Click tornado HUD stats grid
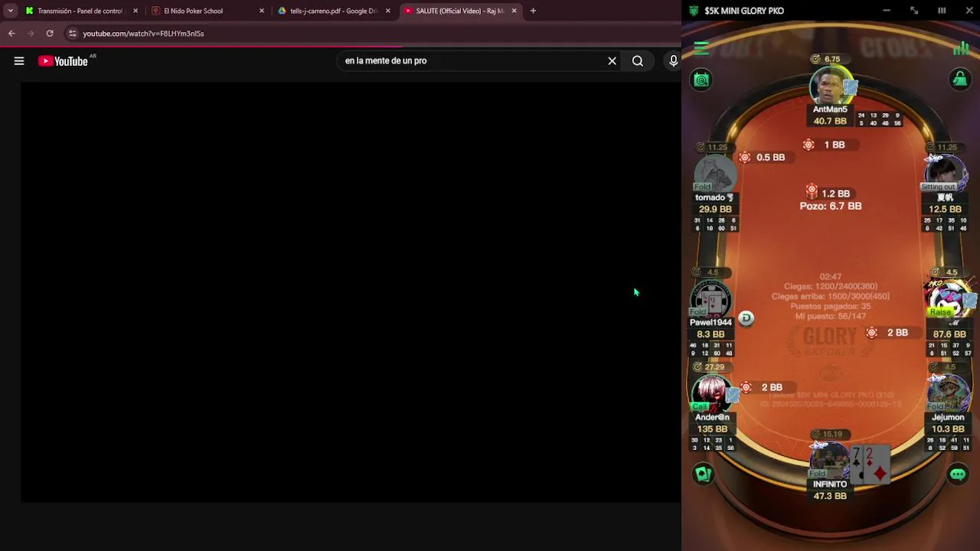This screenshot has width=980, height=551. [x=715, y=224]
